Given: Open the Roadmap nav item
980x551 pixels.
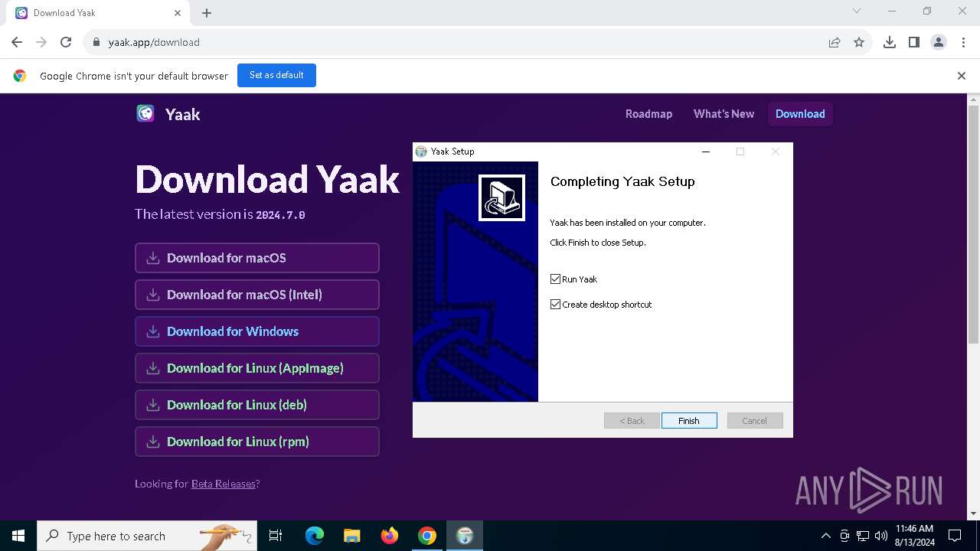Looking at the screenshot, I should click(x=648, y=114).
